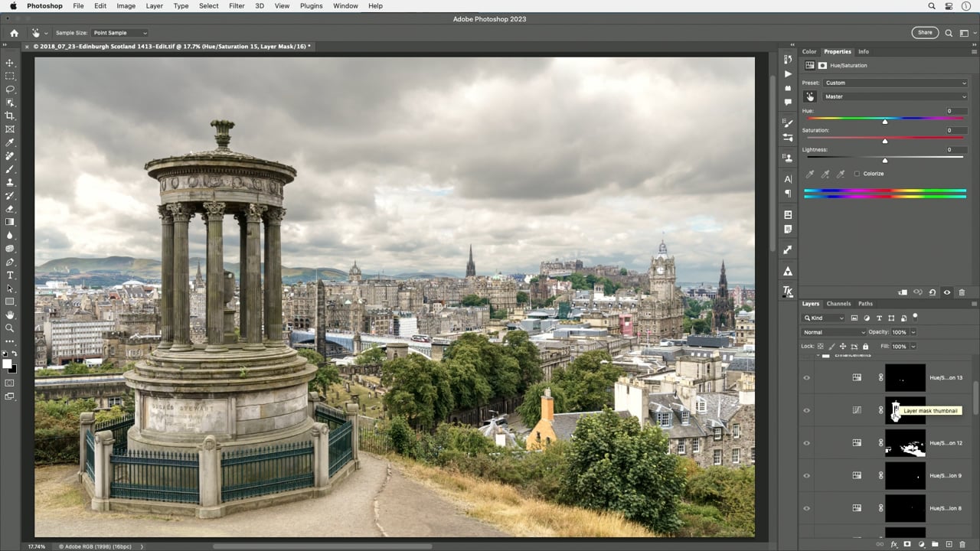Screen dimensions: 980x551
Task: Click the Home icon in options bar
Action: (14, 33)
